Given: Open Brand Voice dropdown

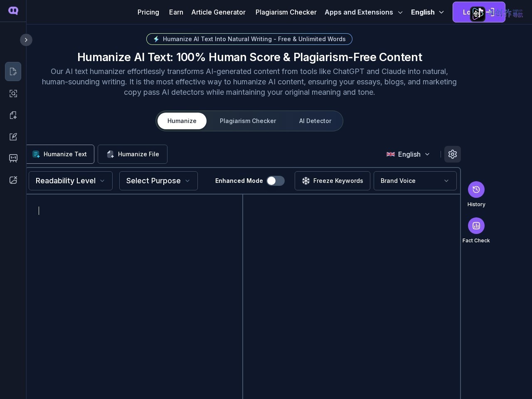Looking at the screenshot, I should coord(415,181).
